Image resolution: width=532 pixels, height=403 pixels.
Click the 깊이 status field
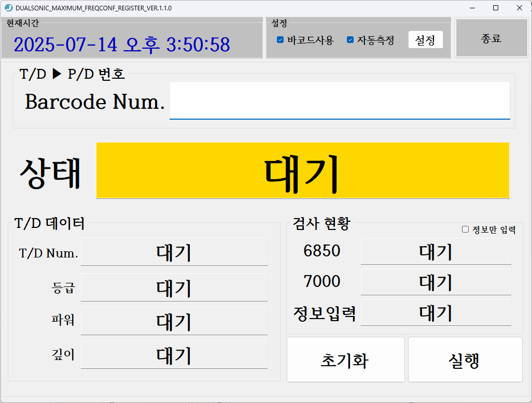point(174,354)
